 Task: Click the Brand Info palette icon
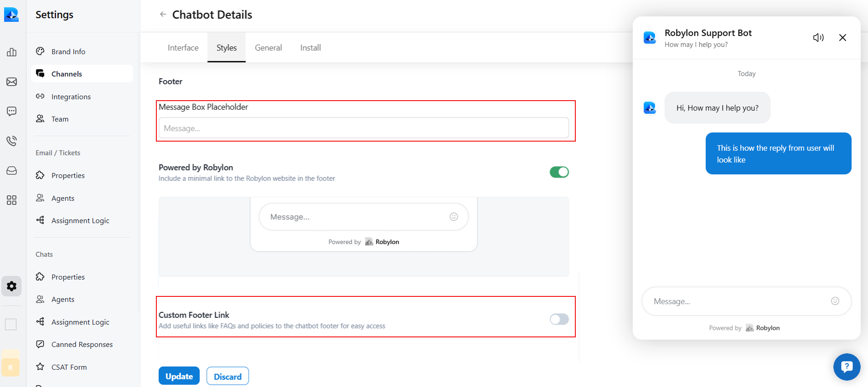pyautogui.click(x=40, y=51)
